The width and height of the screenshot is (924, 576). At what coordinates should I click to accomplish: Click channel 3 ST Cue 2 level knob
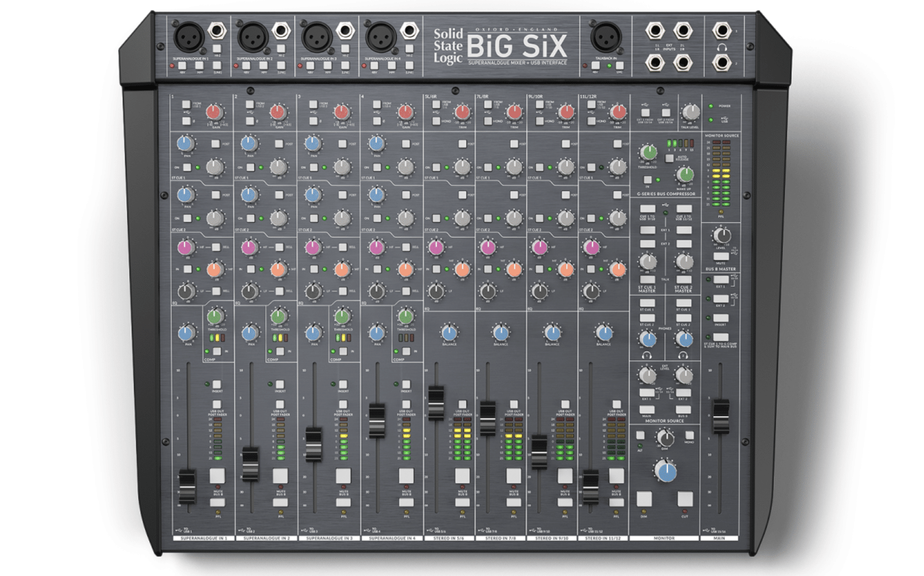tap(342, 218)
